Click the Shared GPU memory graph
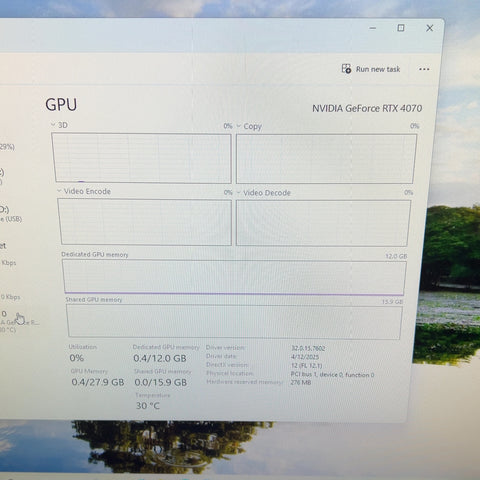Screen dimensions: 480x480 234,321
